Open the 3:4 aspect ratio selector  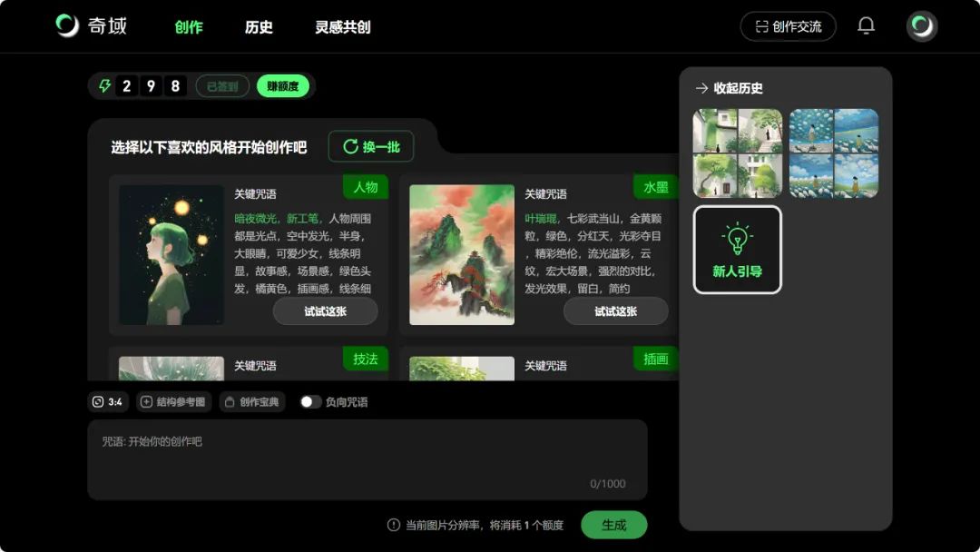pos(107,401)
